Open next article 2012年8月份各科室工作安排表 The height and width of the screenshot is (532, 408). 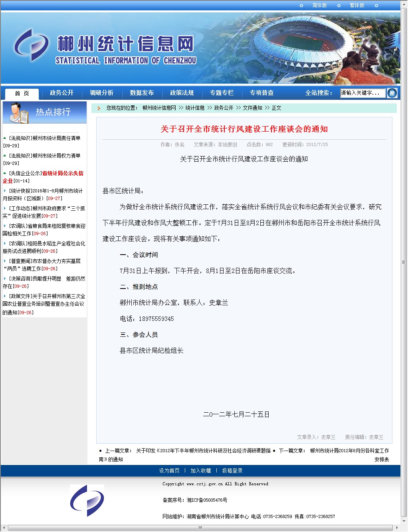tap(349, 455)
